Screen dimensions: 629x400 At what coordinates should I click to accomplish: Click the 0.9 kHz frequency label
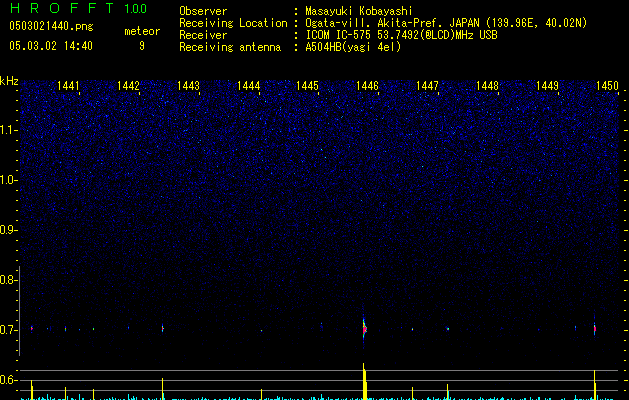pos(8,230)
